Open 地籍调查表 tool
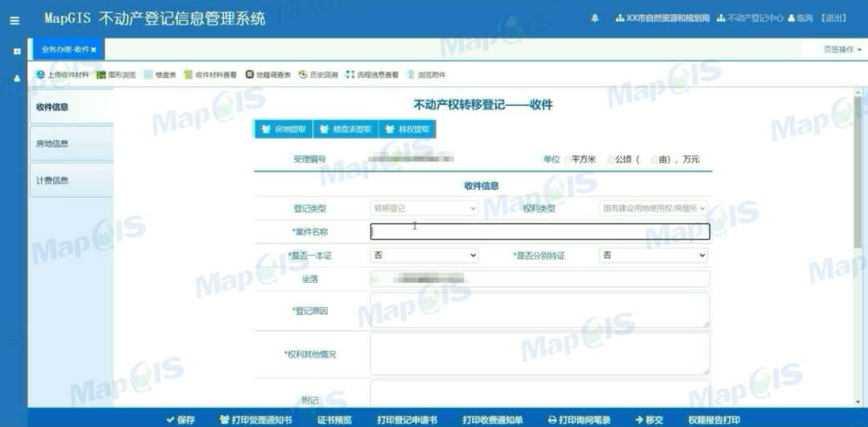 (x=268, y=75)
